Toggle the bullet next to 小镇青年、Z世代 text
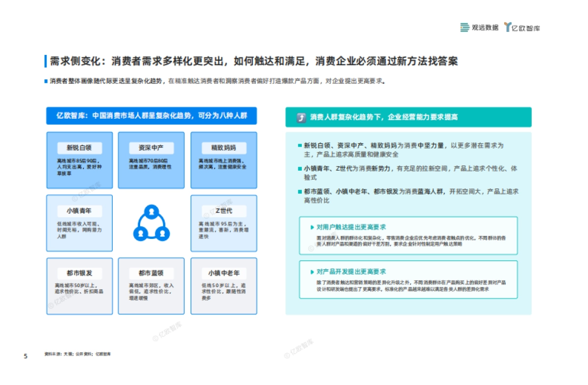 (x=300, y=168)
